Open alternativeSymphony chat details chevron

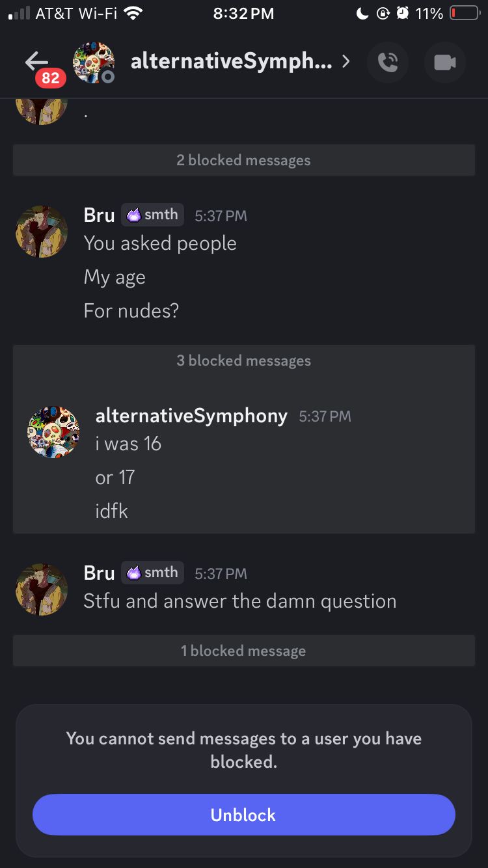(x=346, y=62)
